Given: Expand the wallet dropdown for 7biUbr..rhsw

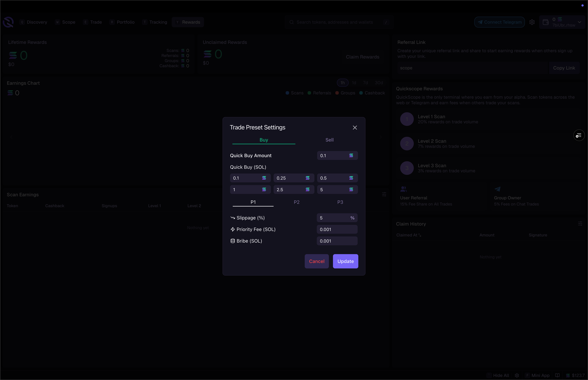Looking at the screenshot, I should click(579, 22).
